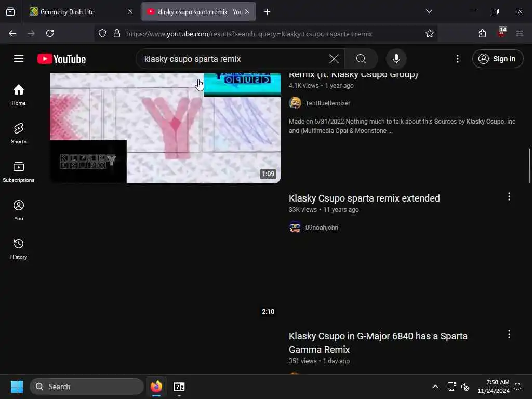Open YouTube settings three-dot menu
The height and width of the screenshot is (399, 532).
[457, 59]
